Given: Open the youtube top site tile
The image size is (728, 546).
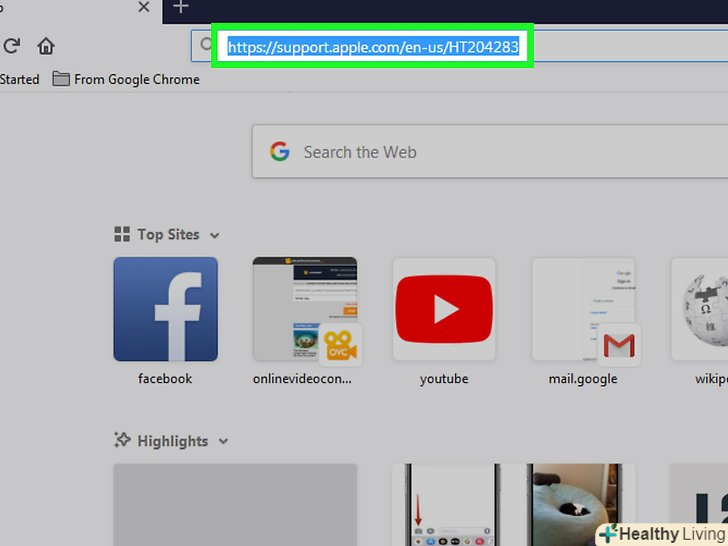Looking at the screenshot, I should click(444, 309).
